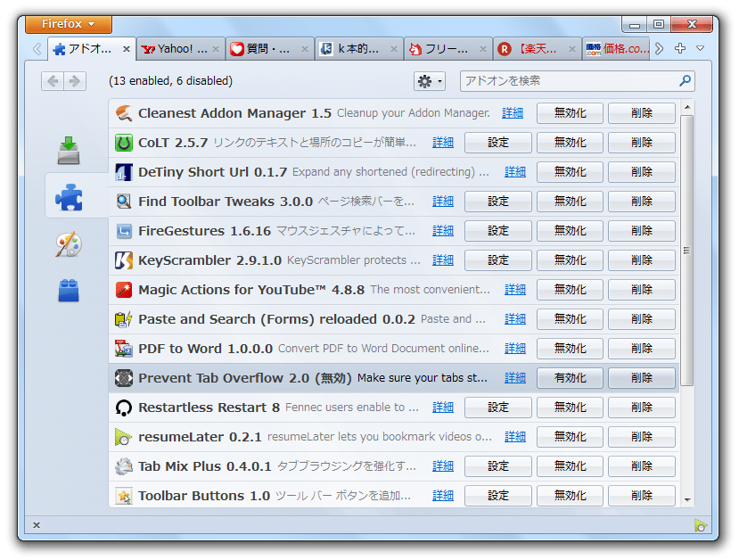This screenshot has width=739, height=560.
Task: Disable the KeyScrambler extension
Action: (570, 260)
